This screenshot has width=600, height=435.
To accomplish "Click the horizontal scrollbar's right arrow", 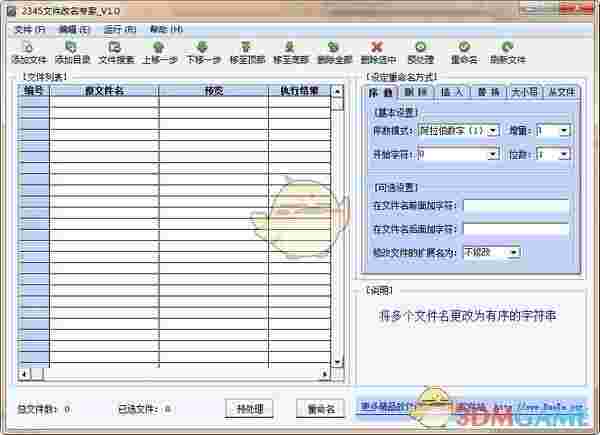I will pos(325,374).
